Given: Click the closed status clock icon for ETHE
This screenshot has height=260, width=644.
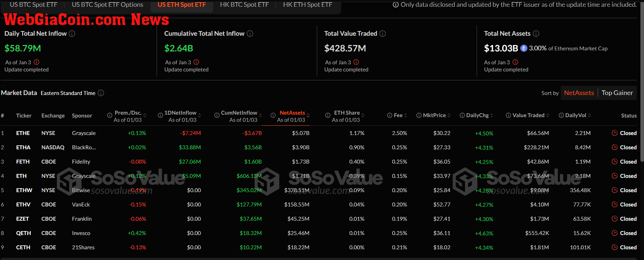Looking at the screenshot, I should click(615, 133).
